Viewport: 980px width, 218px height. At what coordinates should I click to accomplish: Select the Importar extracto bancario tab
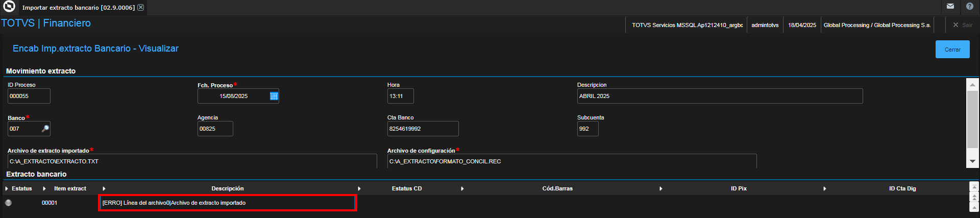pos(79,8)
